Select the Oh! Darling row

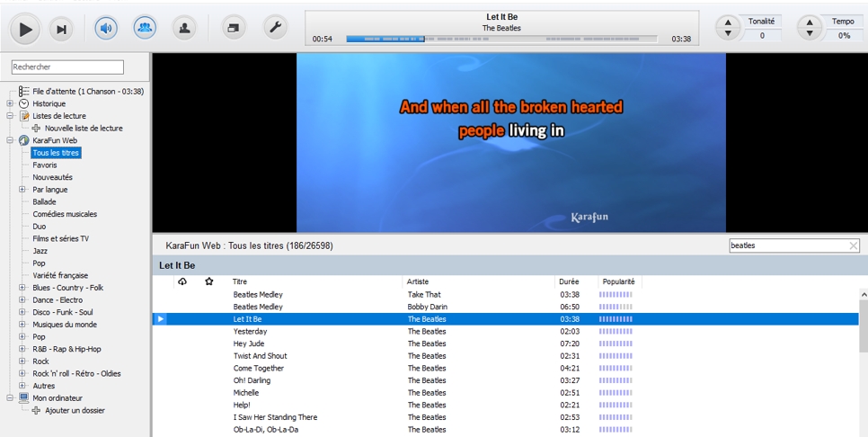[x=505, y=380]
